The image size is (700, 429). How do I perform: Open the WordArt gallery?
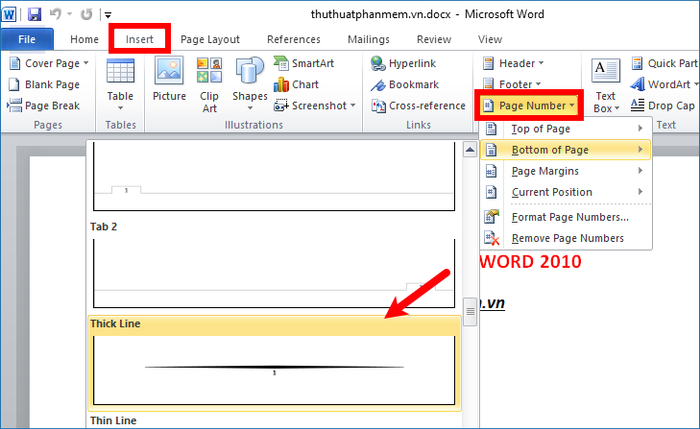664,84
